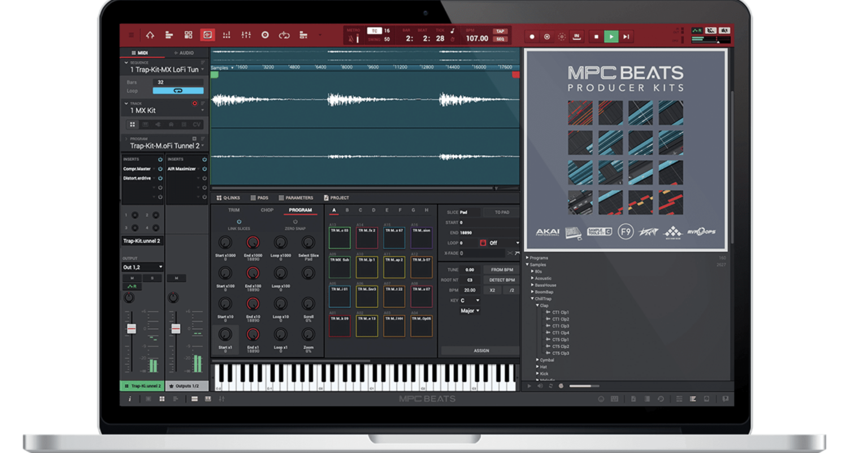This screenshot has width=868, height=453.
Task: Switch to the CHOP tab
Action: (x=267, y=210)
